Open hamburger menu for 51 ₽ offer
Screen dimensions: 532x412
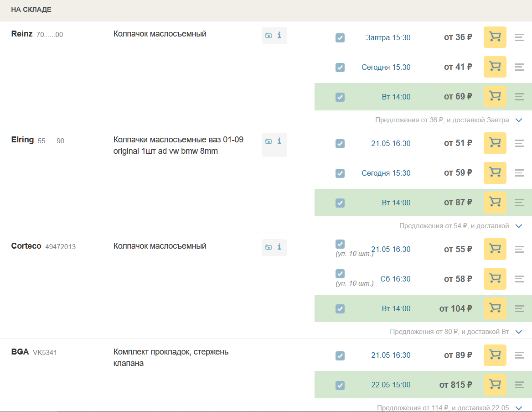coord(519,143)
